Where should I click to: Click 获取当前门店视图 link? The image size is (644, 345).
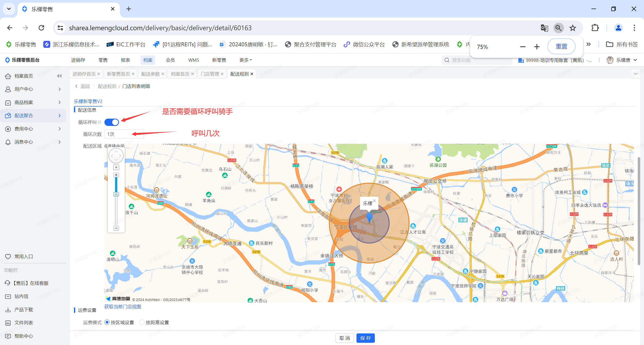123,307
